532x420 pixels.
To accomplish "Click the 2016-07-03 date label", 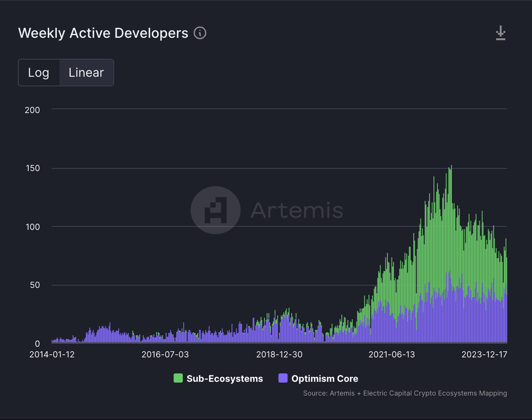I will 165,354.
